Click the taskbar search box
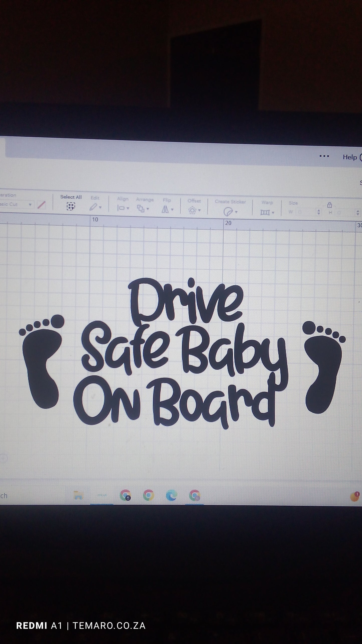This screenshot has height=644, width=362. [33, 496]
